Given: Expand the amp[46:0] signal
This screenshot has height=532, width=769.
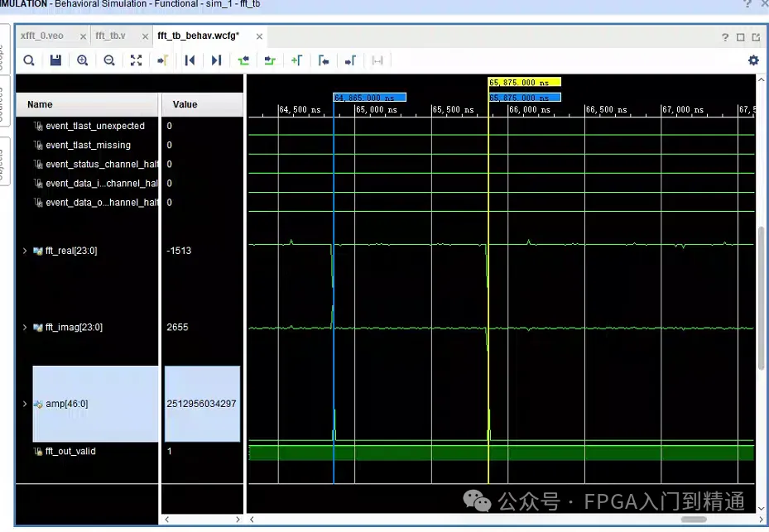Looking at the screenshot, I should [25, 404].
